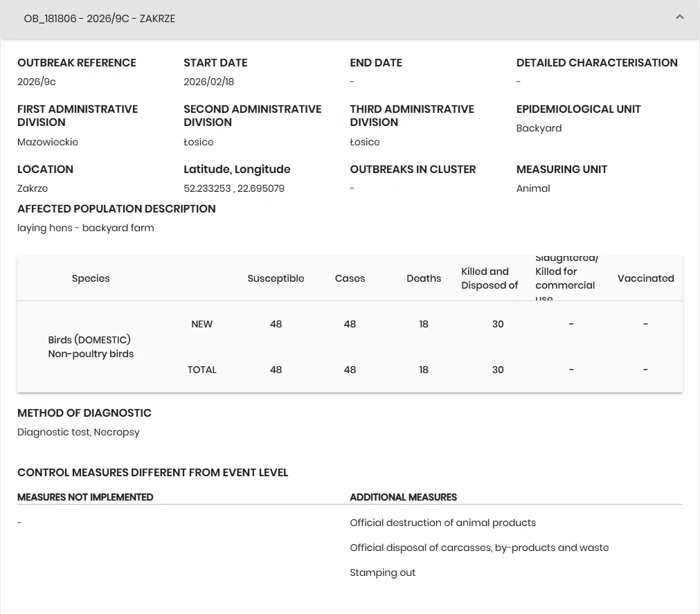Image resolution: width=700 pixels, height=614 pixels.
Task: Click Łosice under Third Administrative Division
Action: (365, 142)
